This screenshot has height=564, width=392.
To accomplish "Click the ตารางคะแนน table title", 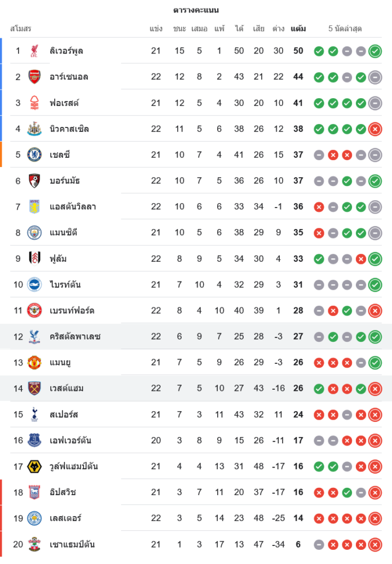I will tap(196, 10).
